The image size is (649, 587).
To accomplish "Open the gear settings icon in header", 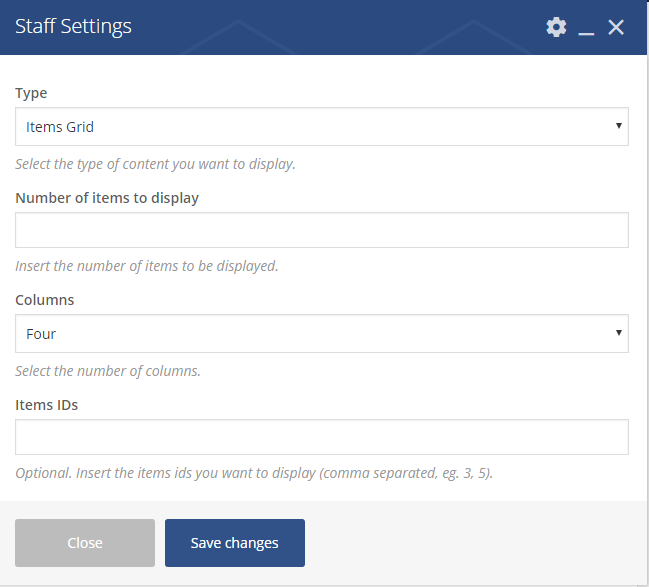I will click(x=556, y=27).
